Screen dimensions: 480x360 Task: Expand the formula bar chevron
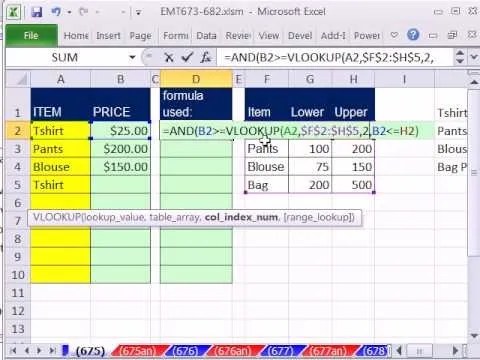click(x=474, y=57)
